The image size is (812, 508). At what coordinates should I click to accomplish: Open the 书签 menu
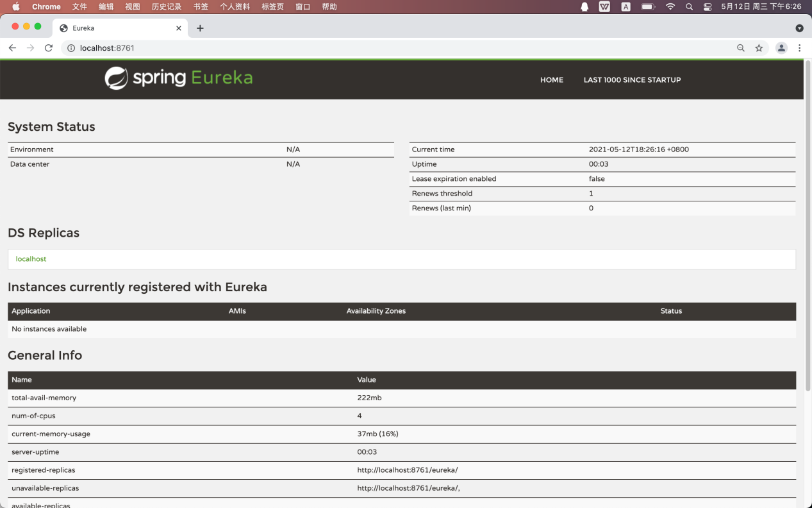(x=201, y=6)
